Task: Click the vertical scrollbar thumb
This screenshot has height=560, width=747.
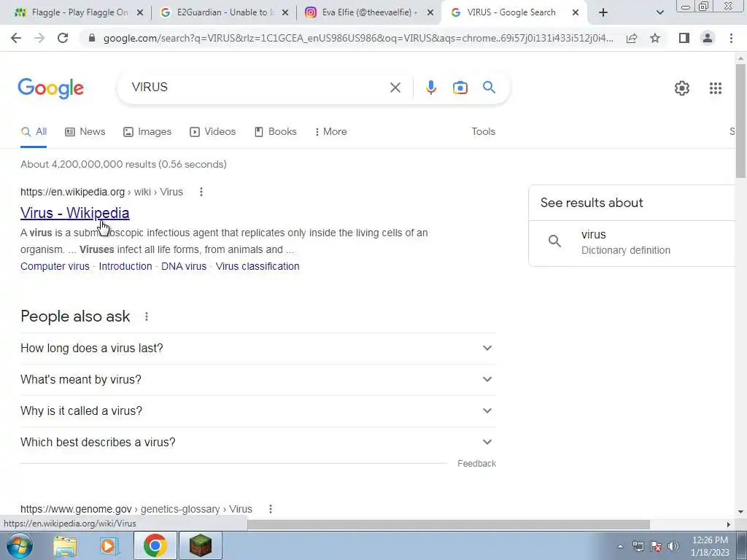Action: click(740, 121)
